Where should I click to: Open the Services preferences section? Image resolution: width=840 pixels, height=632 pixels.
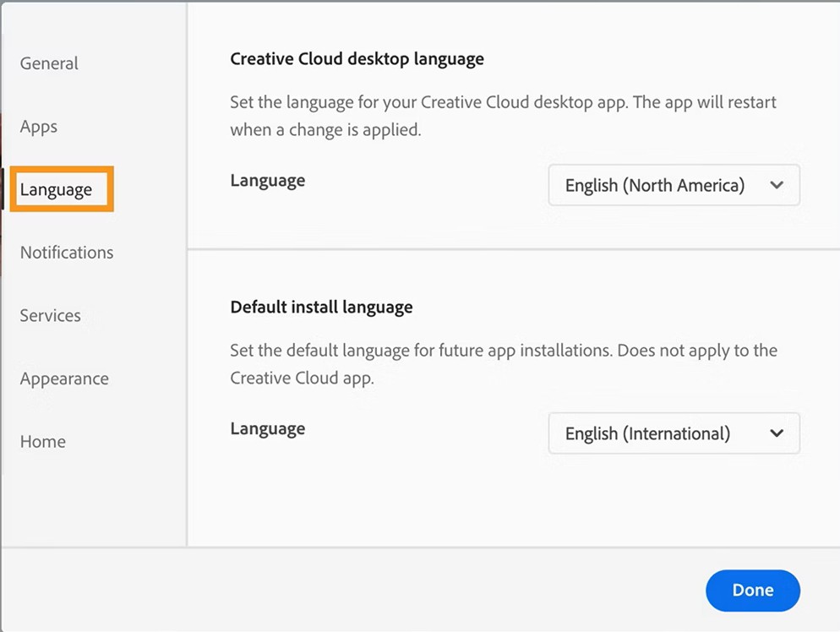click(51, 315)
